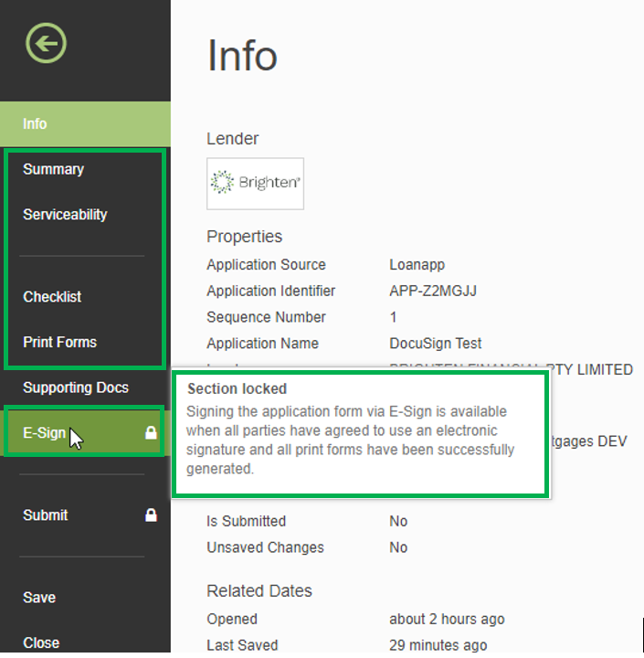
Task: Click the lock icon beside Submit
Action: coord(152,515)
